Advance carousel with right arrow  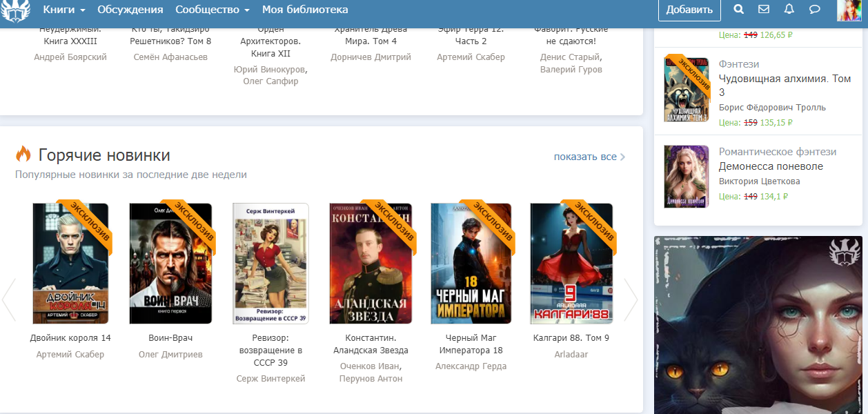click(631, 299)
